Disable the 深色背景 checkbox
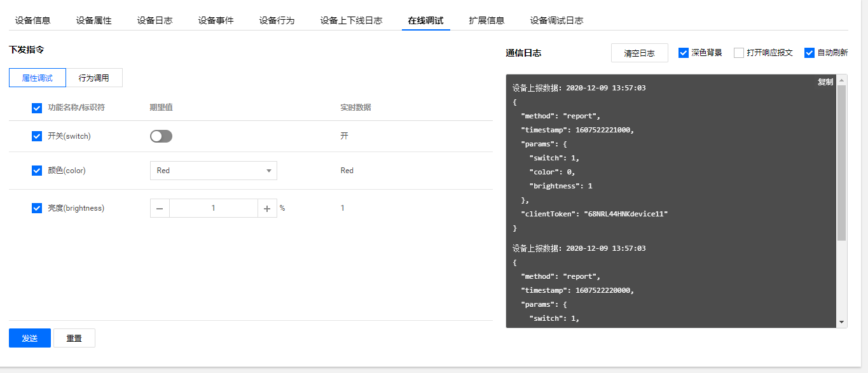The width and height of the screenshot is (868, 373). point(684,53)
